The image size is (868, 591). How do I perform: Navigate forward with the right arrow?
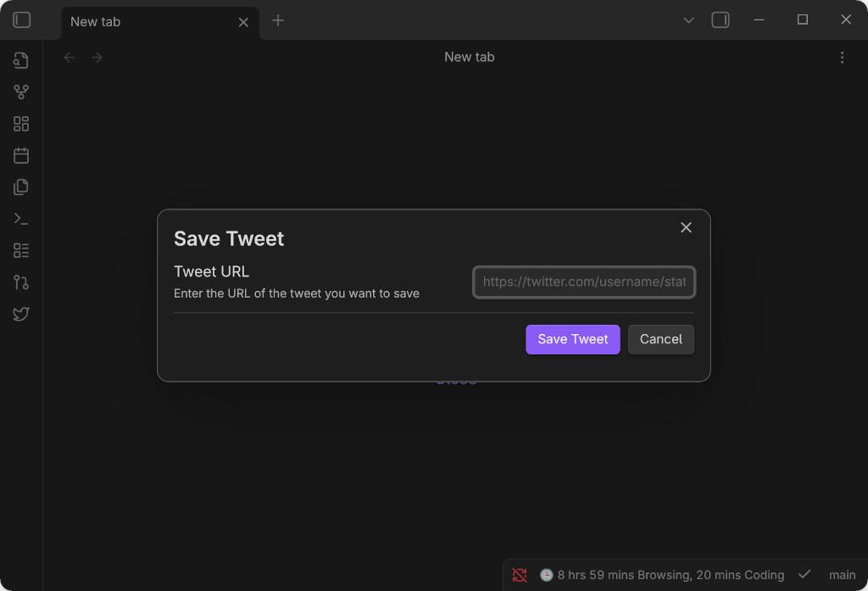tap(97, 58)
